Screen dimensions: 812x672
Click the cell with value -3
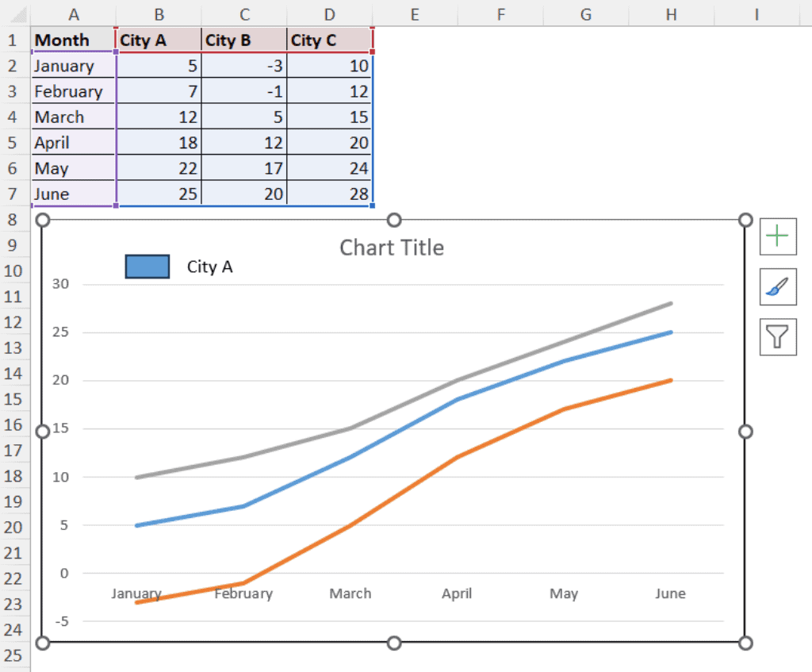click(x=243, y=66)
